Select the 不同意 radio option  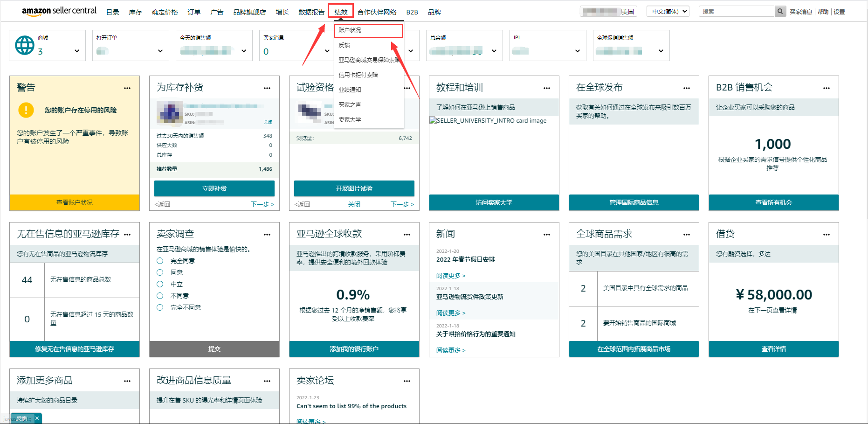tap(160, 296)
